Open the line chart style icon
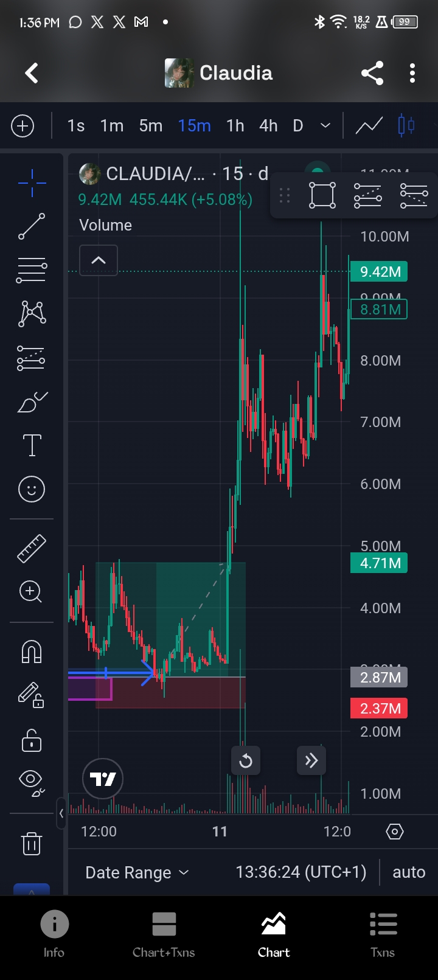The width and height of the screenshot is (438, 980). (x=369, y=126)
